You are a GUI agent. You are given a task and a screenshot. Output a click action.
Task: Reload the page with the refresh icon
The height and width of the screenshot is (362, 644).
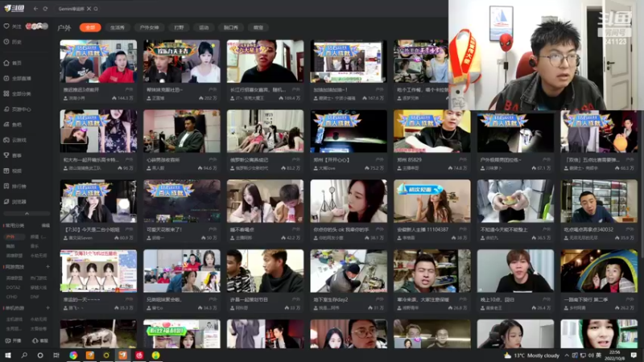tap(45, 9)
